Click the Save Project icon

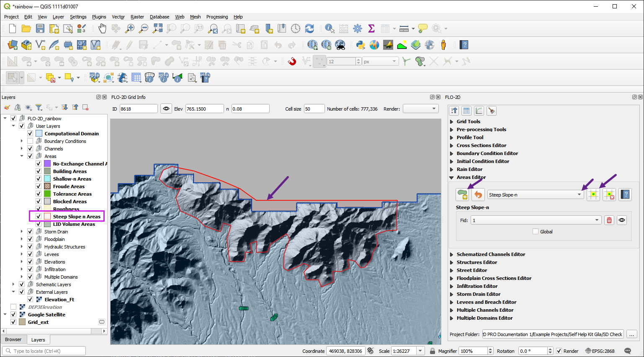tap(40, 28)
